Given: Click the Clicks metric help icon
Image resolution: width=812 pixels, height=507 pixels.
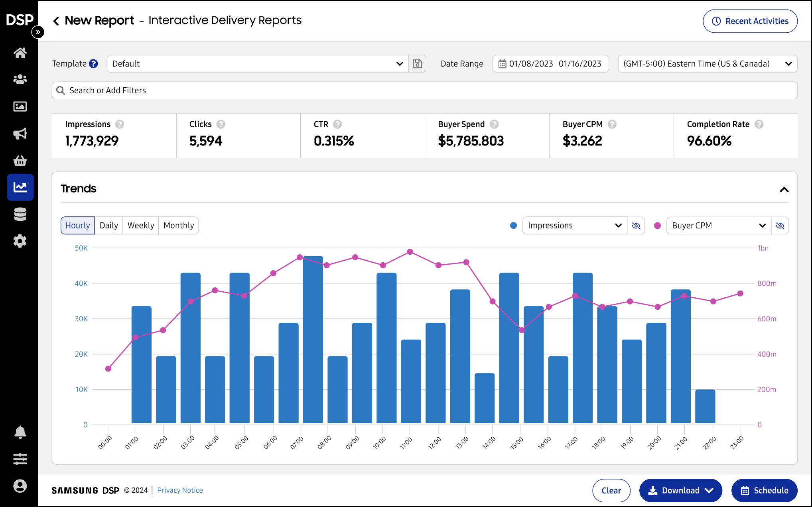Looking at the screenshot, I should pyautogui.click(x=221, y=124).
